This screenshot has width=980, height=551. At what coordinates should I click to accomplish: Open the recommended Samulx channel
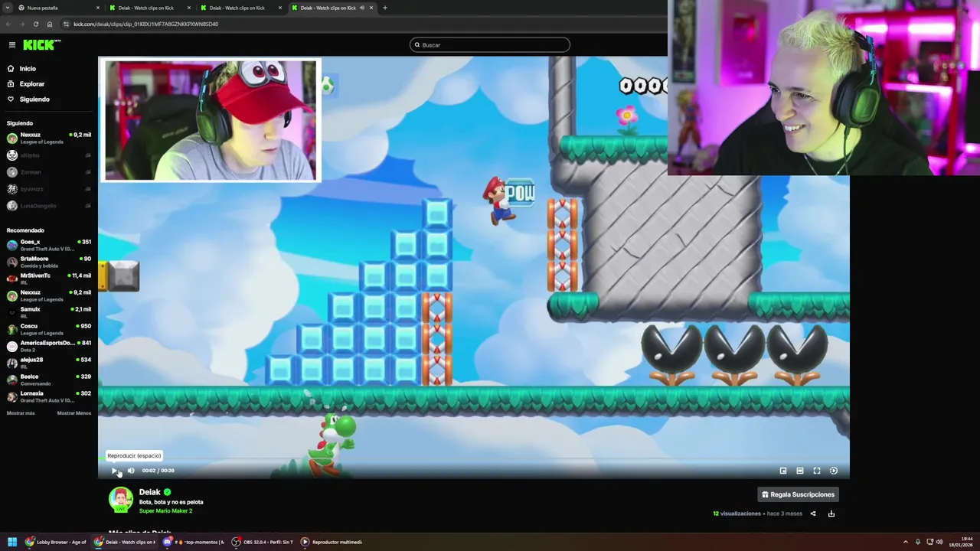pos(49,312)
